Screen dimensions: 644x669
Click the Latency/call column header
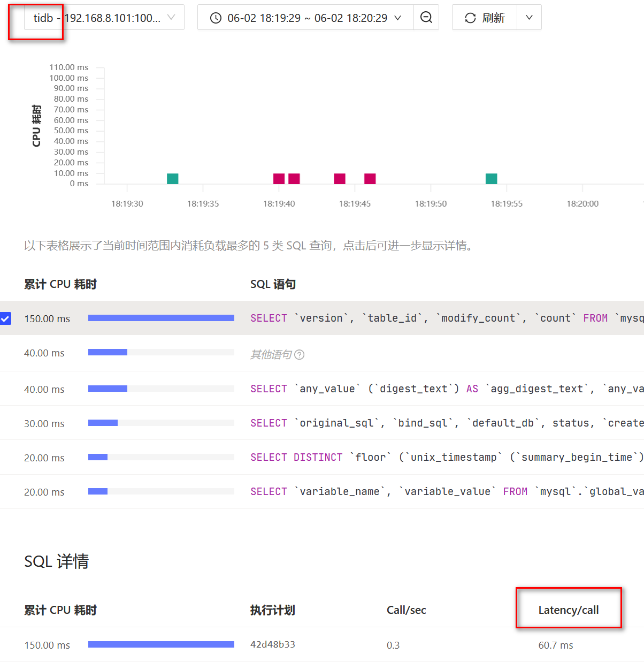568,610
